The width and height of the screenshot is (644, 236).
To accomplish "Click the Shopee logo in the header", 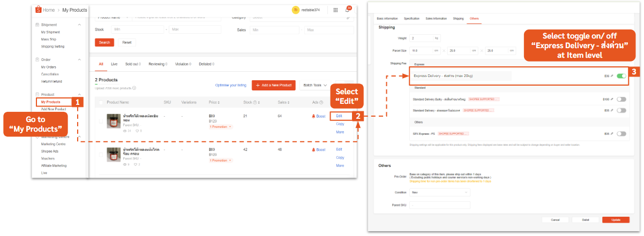I will click(39, 10).
